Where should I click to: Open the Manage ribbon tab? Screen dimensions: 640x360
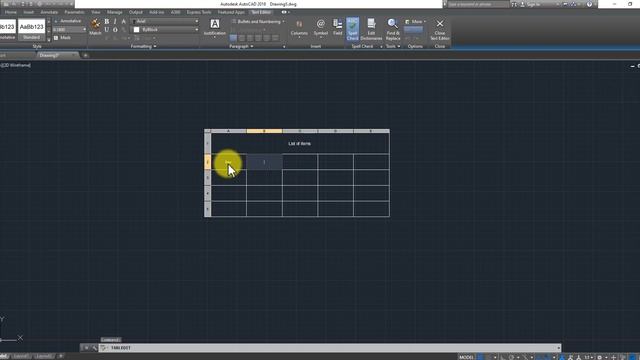point(114,12)
